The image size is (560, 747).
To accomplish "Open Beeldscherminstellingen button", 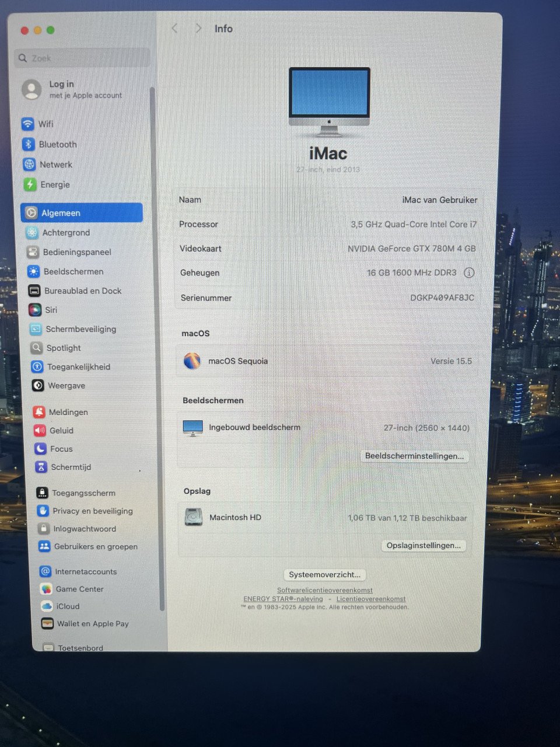I will coord(414,456).
